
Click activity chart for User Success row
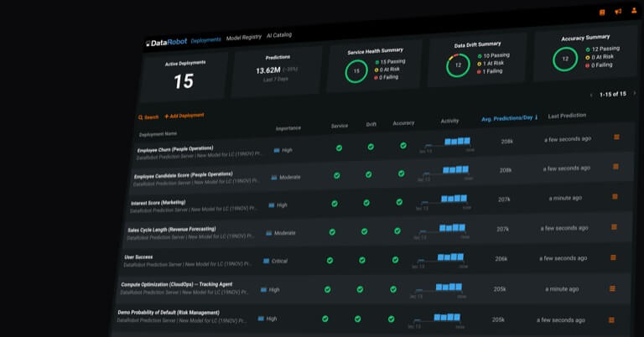[440, 261]
